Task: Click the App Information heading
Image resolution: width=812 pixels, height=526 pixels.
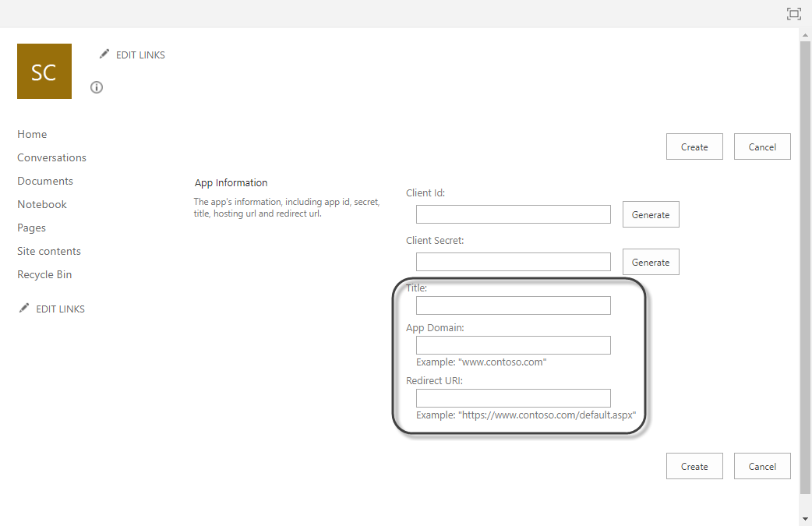Action: (231, 183)
